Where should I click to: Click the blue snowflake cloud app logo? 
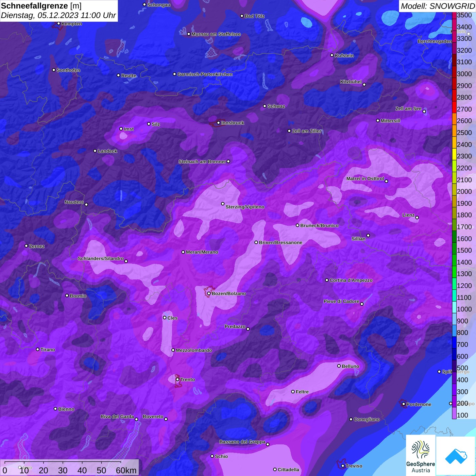click(456, 456)
